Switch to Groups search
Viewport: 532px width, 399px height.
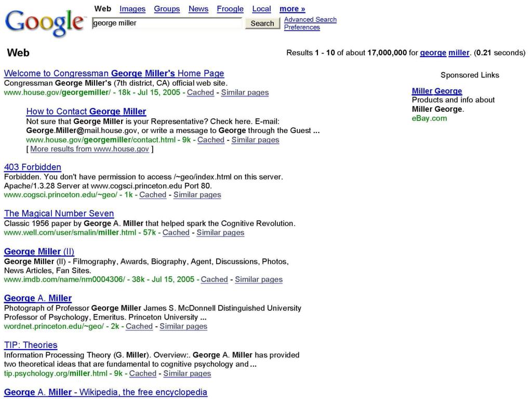[x=167, y=9]
